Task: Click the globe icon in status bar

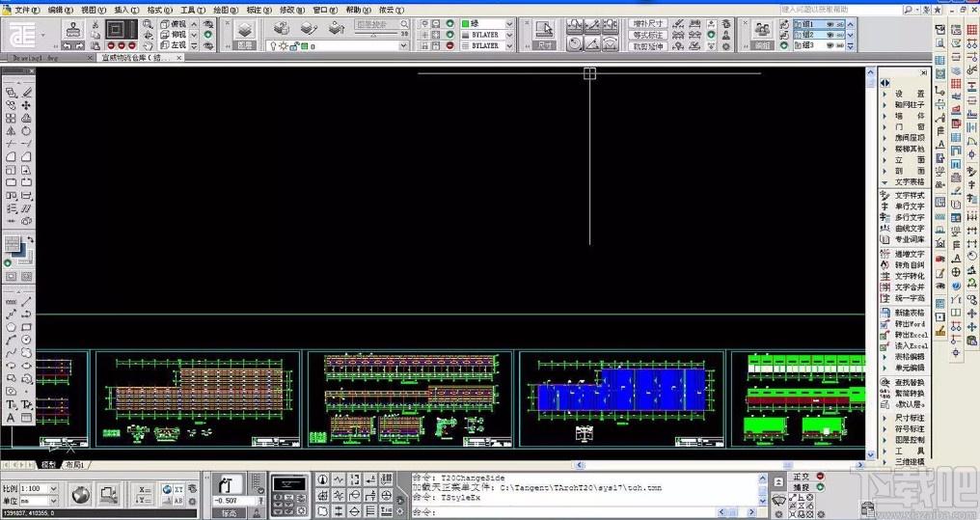Action: click(80, 496)
